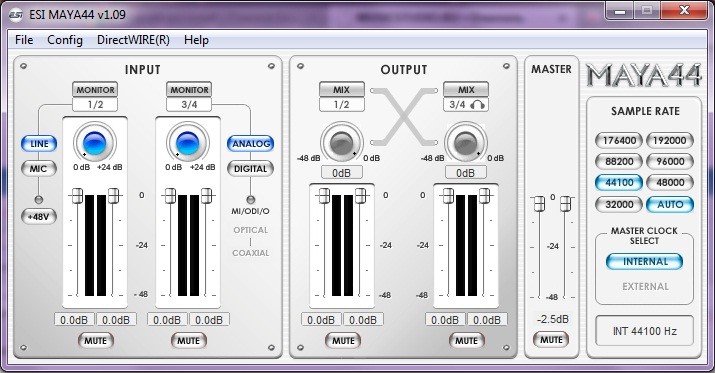Click OPTICAL digital input label
The width and height of the screenshot is (715, 373).
click(x=250, y=230)
